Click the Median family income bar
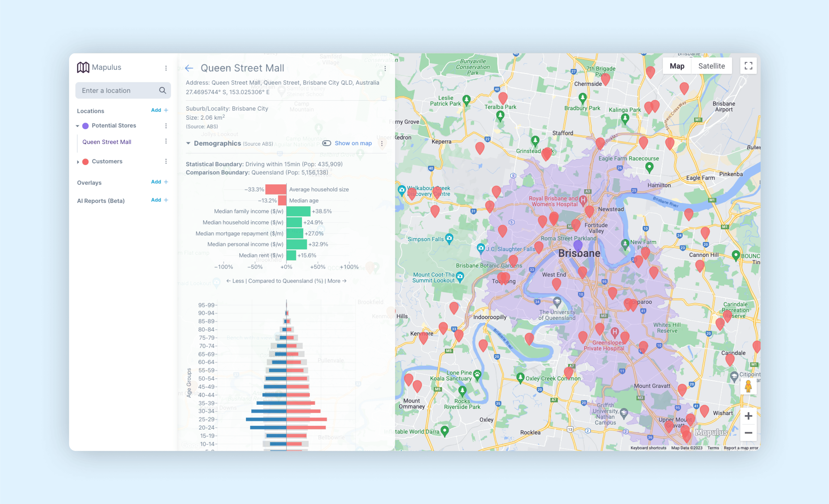Image resolution: width=829 pixels, height=504 pixels. 298,211
